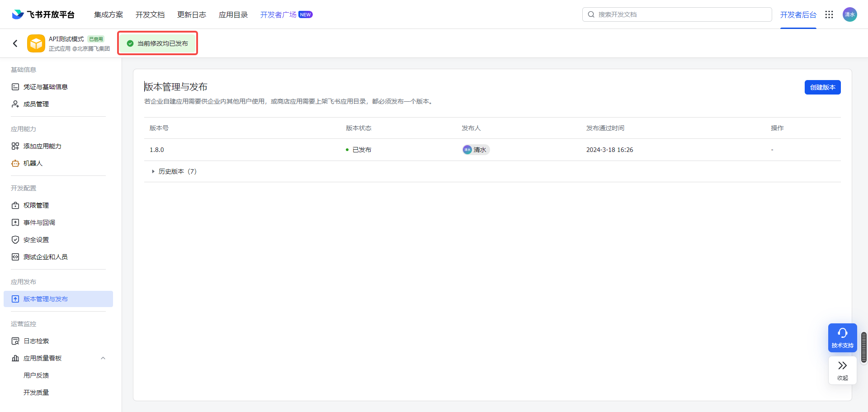Expand 历史版本 (7) list

coord(174,171)
